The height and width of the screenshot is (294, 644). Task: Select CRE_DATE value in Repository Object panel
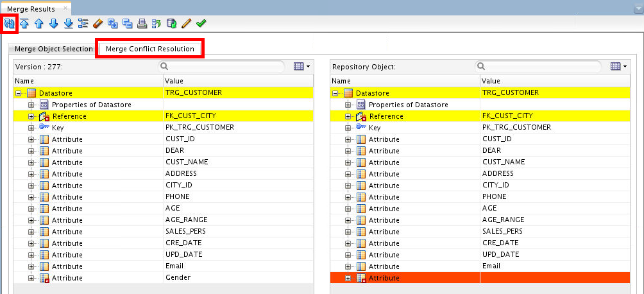[x=500, y=242]
